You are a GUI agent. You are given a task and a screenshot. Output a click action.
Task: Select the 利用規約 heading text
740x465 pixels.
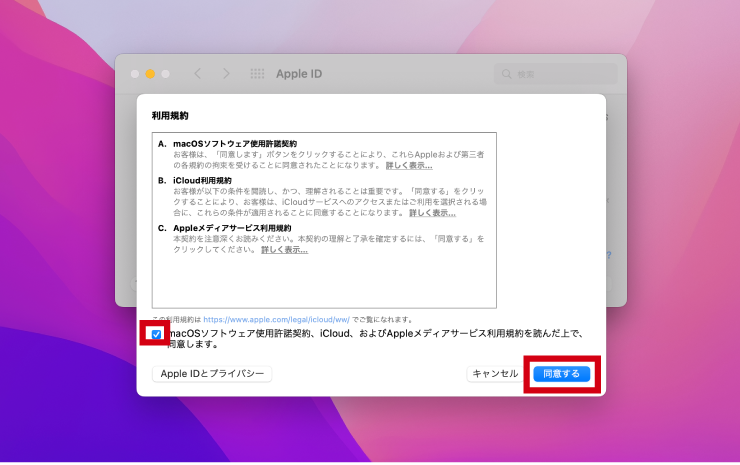coord(170,116)
